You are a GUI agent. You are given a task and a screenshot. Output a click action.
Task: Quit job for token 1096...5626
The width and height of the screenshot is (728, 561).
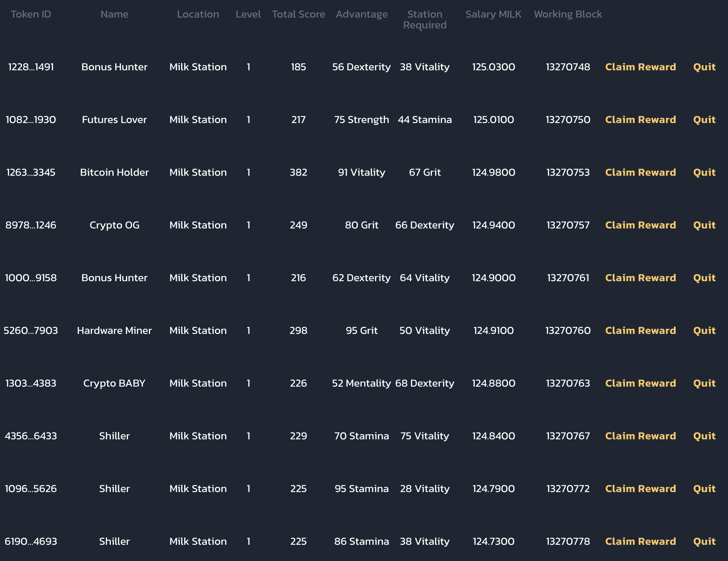(704, 489)
